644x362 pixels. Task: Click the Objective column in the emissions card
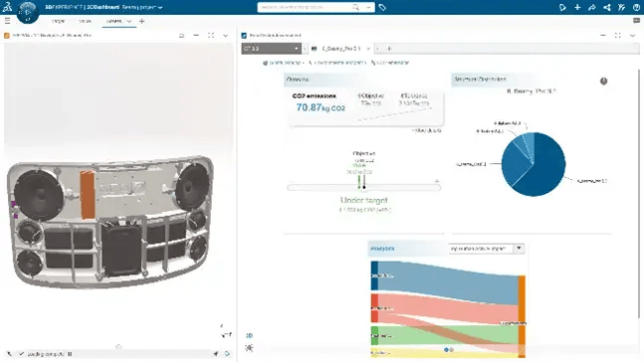pyautogui.click(x=371, y=99)
